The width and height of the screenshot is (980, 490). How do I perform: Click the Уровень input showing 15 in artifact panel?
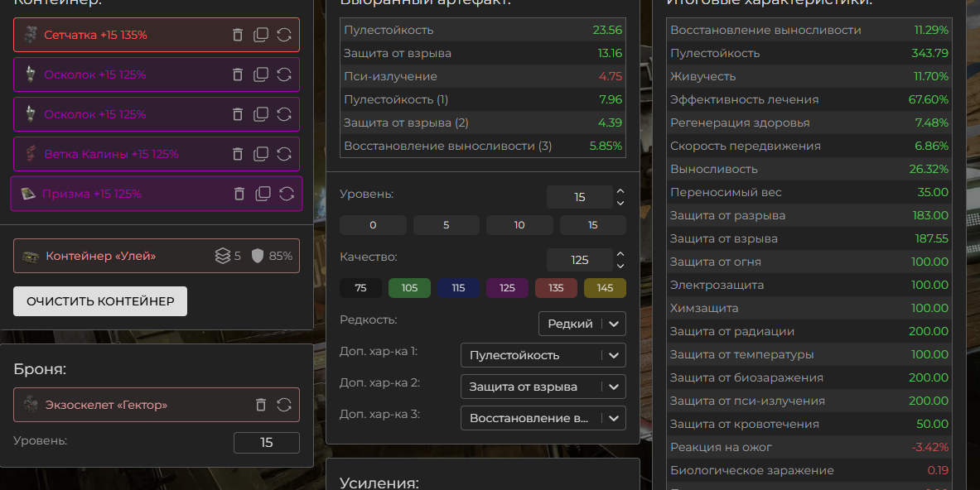pyautogui.click(x=579, y=197)
